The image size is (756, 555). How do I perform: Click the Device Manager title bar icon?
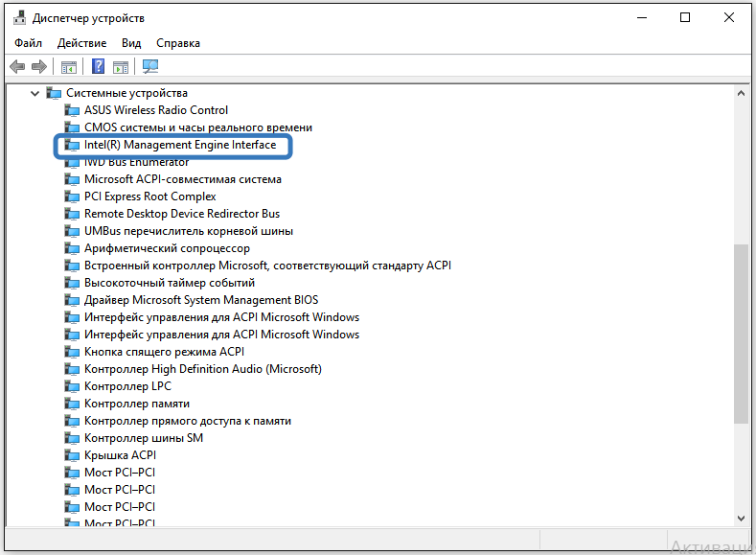tap(20, 18)
